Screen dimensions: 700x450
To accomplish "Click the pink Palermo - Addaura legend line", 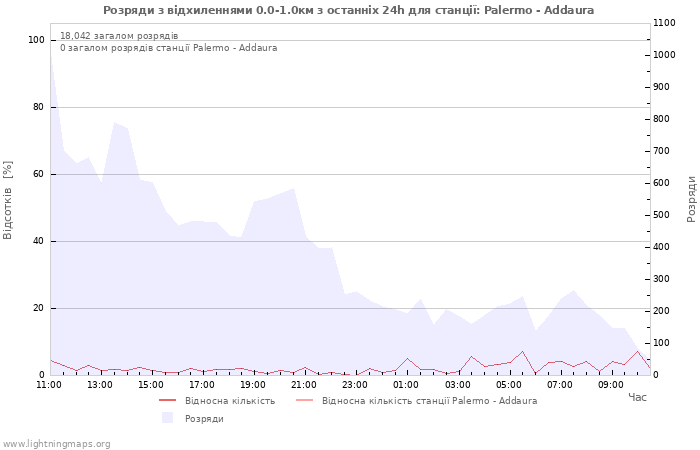I will [x=304, y=401].
